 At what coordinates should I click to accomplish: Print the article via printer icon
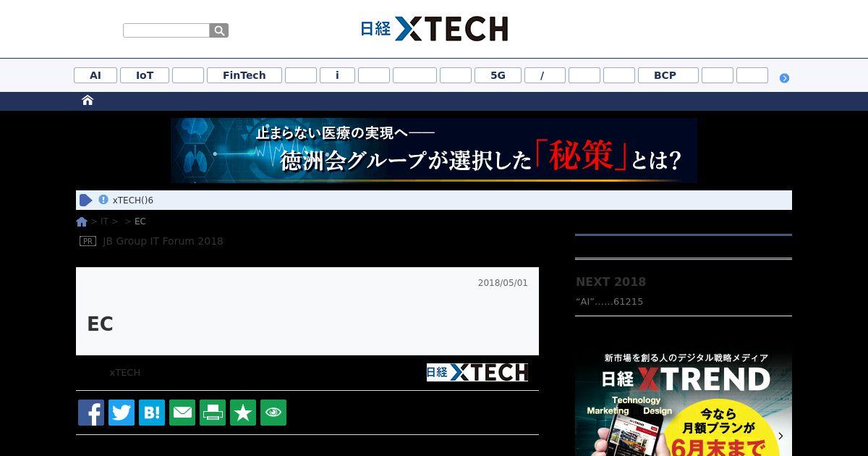(x=213, y=413)
